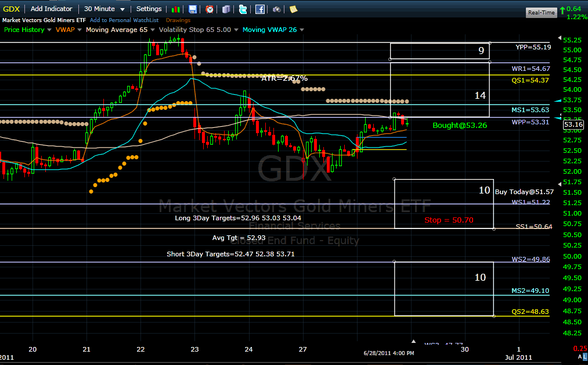Click the Short 3Day Targets text
588x365 pixels.
(230, 254)
